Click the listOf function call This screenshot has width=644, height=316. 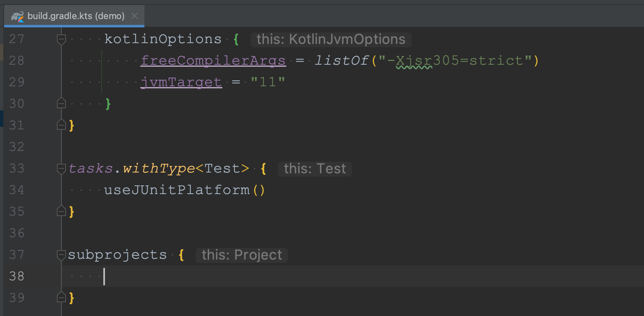pyautogui.click(x=342, y=61)
